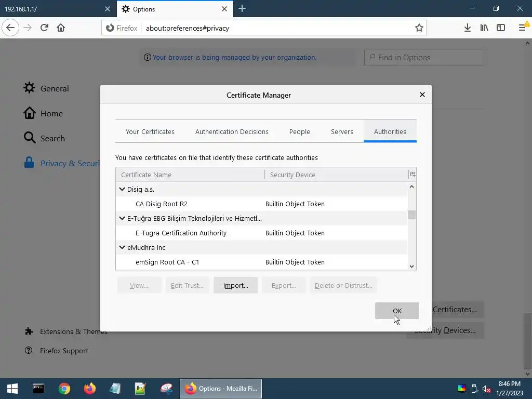Sort by Certificate Name column header
Image resolution: width=532 pixels, height=399 pixels.
tap(190, 175)
